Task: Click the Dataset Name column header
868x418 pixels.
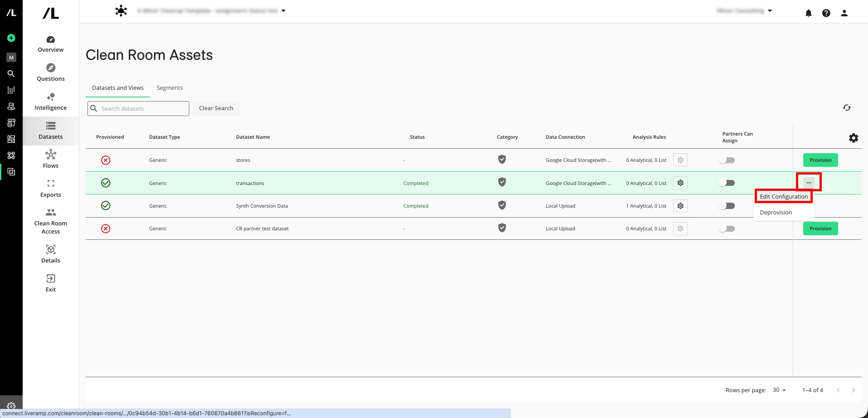Action: 253,137
